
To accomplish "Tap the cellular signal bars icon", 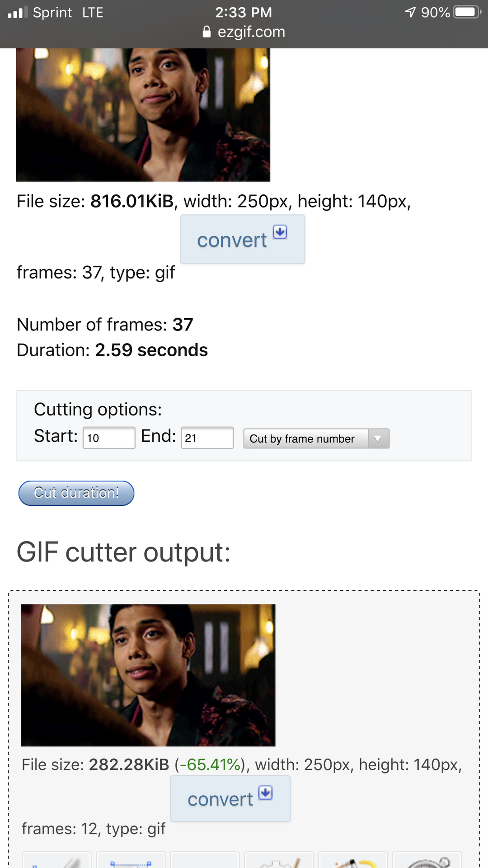I will click(x=18, y=12).
